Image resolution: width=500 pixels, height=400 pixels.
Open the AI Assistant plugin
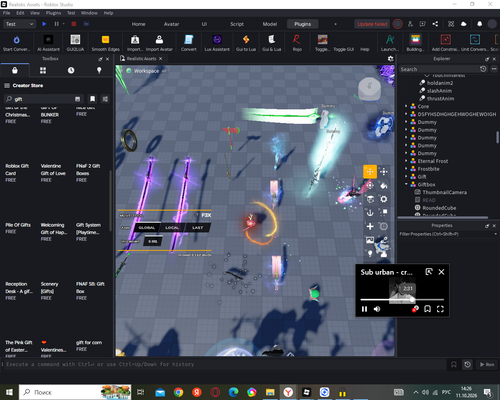(48, 43)
